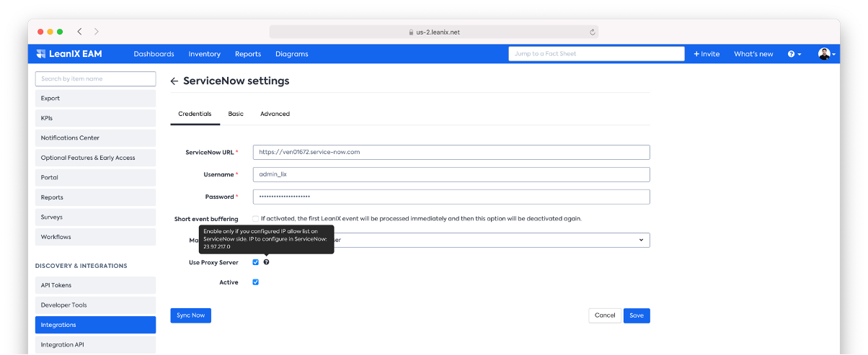Click the Save button
Screen dimensions: 868x355
tap(637, 315)
